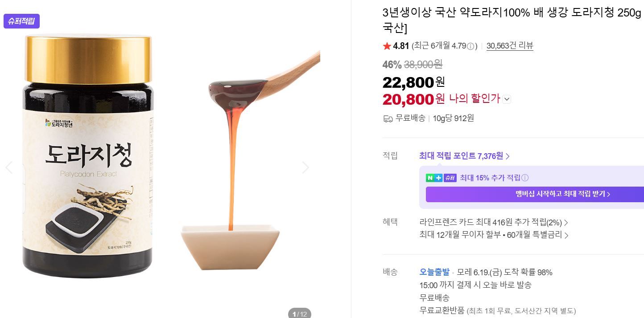Click the 슈퍼적립 badge above product image
This screenshot has width=644, height=318.
point(21,21)
